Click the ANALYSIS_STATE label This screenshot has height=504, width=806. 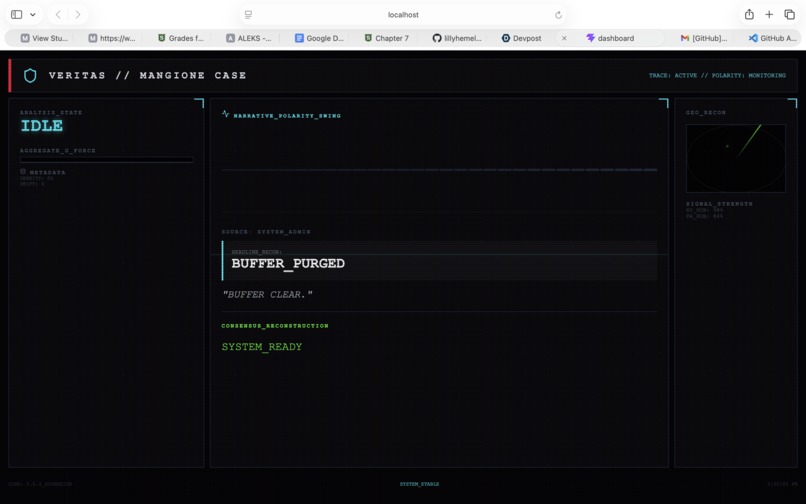[51, 112]
